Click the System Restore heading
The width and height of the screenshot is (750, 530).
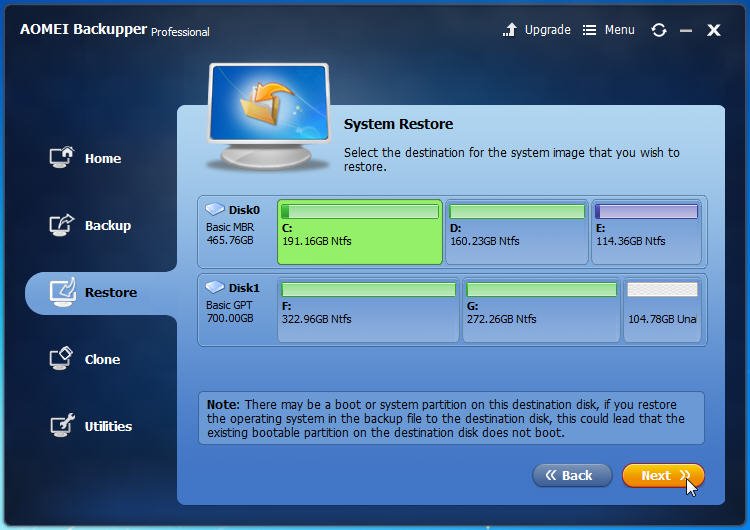click(398, 124)
